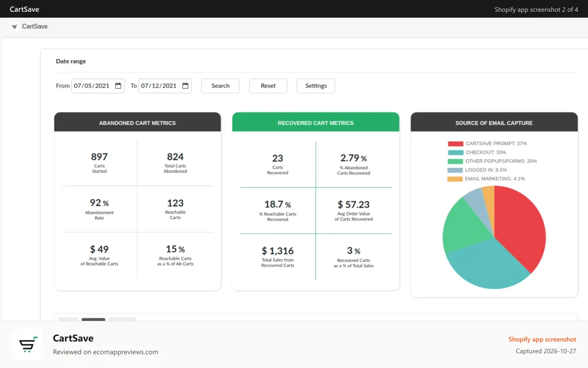Click the CartSave title in the top black bar

point(24,9)
